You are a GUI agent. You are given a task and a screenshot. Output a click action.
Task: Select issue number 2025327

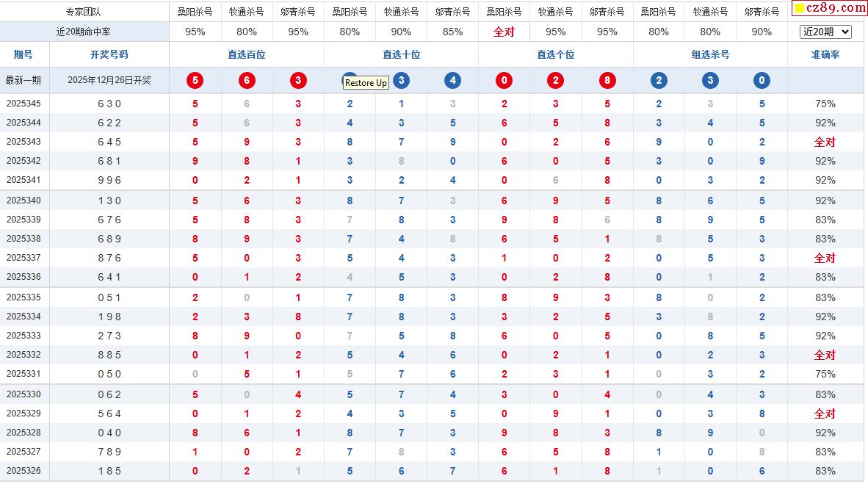pyautogui.click(x=23, y=452)
